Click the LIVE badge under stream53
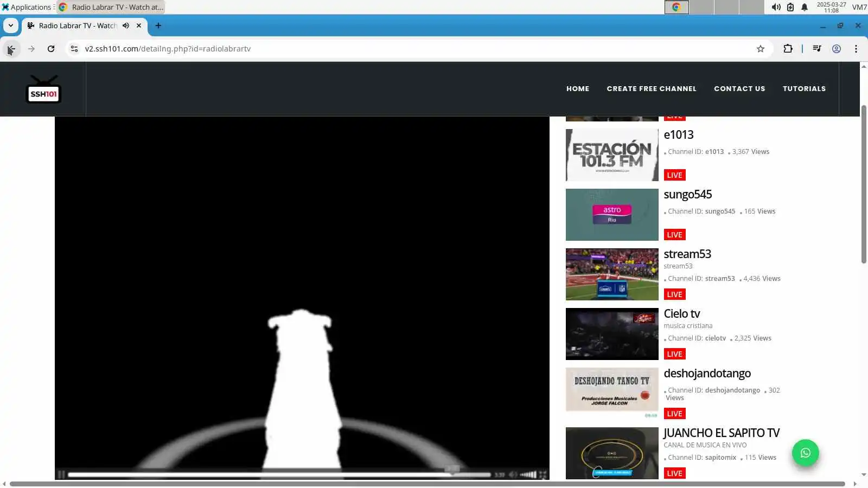 pos(675,294)
